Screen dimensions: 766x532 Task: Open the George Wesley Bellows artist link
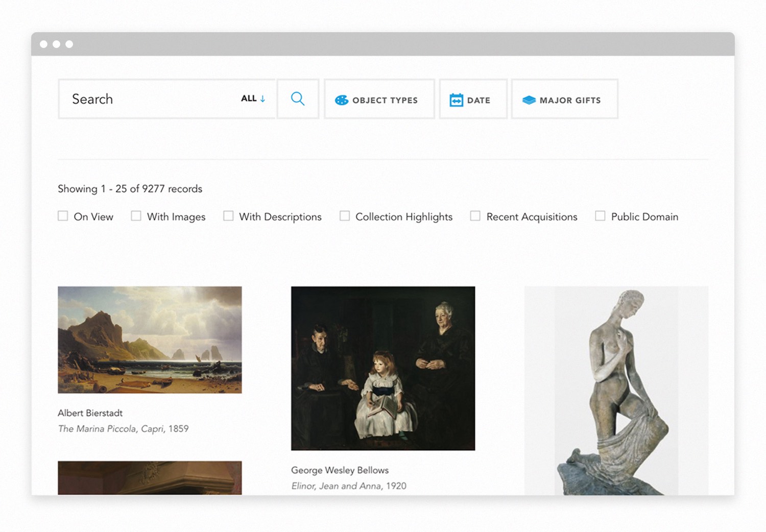340,470
